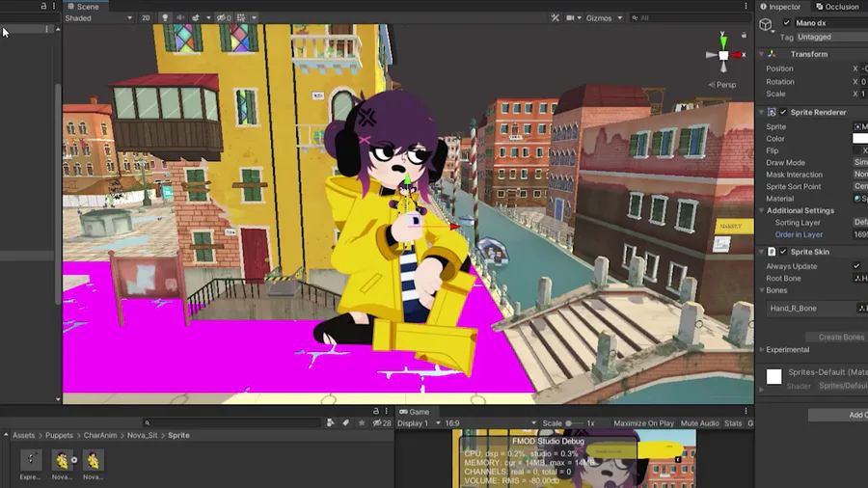Navigate to the Puppets folder breadcrumb
The image size is (868, 488).
pyautogui.click(x=59, y=435)
